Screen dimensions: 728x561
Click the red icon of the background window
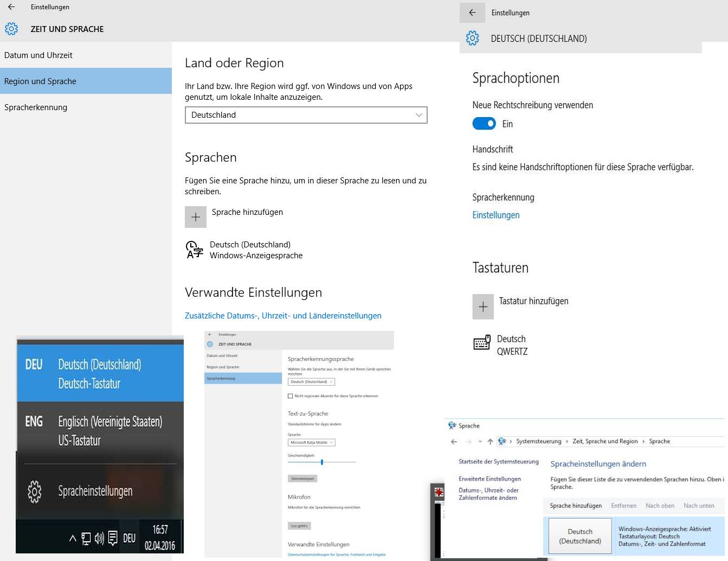pos(439,492)
